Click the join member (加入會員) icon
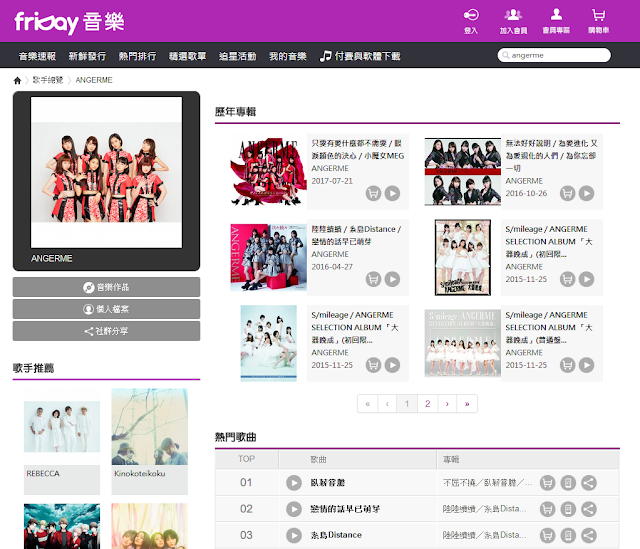Image resolution: width=640 pixels, height=549 pixels. click(513, 22)
